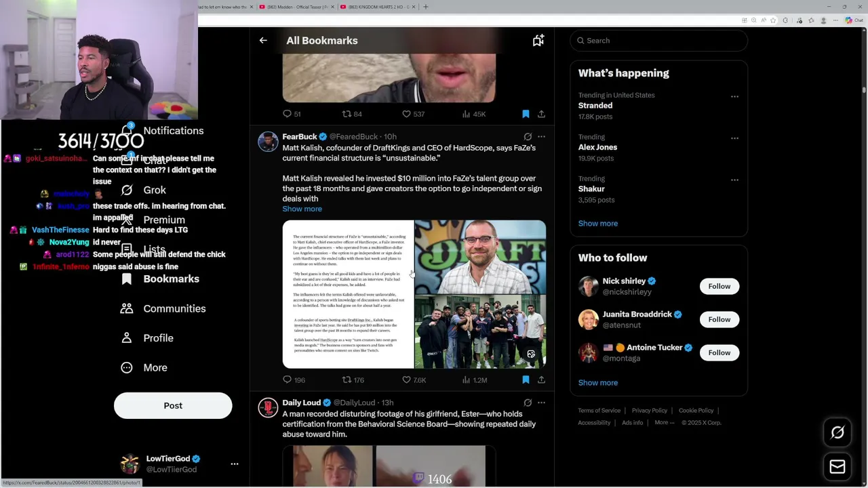This screenshot has width=868, height=488.
Task: Open the Grok floating chat button
Action: pyautogui.click(x=837, y=432)
